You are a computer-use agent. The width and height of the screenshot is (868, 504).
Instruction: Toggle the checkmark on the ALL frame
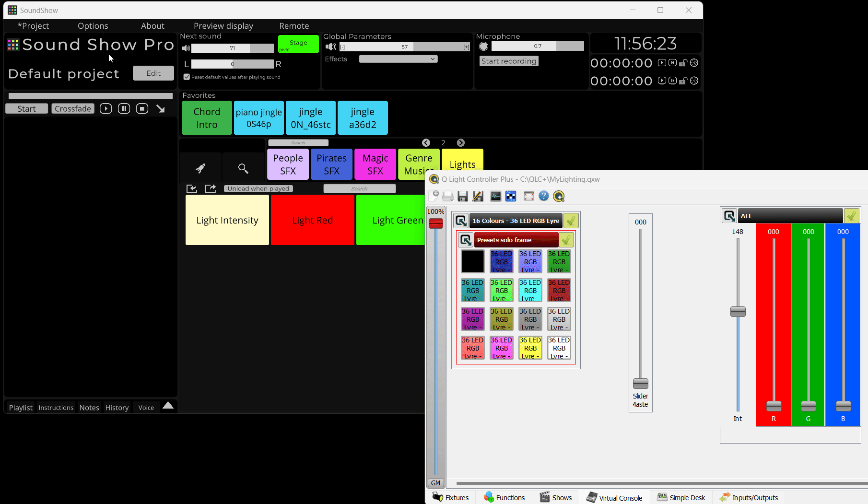click(x=851, y=216)
